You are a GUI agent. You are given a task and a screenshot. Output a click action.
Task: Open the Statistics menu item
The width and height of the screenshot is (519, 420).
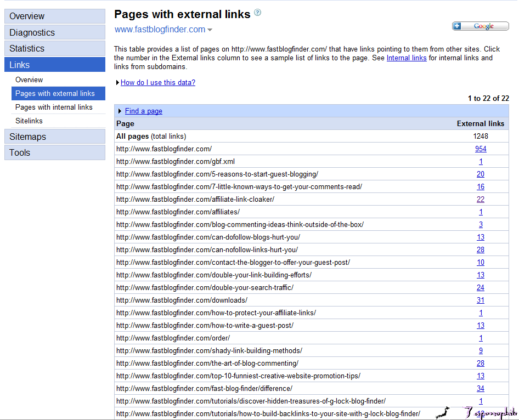pos(55,48)
